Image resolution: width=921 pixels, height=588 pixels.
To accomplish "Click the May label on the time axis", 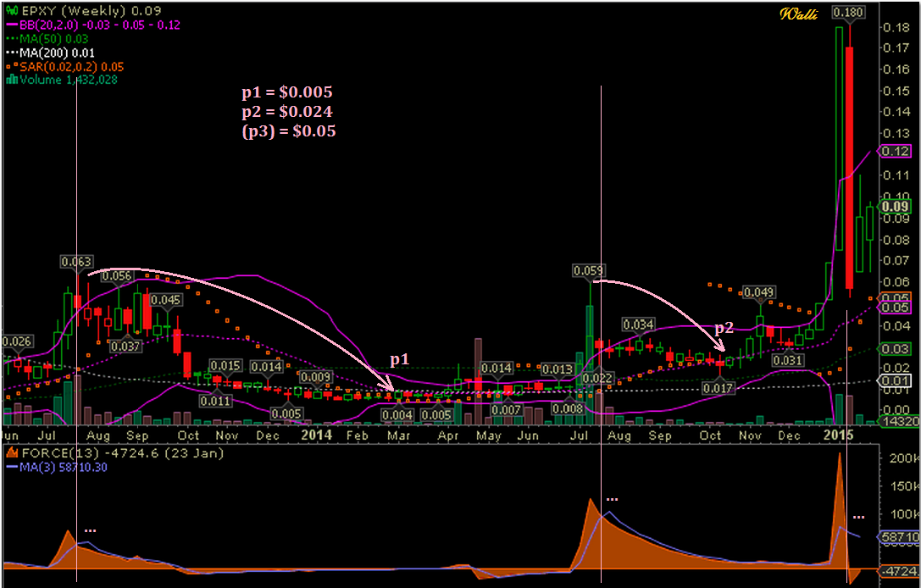I will (x=489, y=435).
